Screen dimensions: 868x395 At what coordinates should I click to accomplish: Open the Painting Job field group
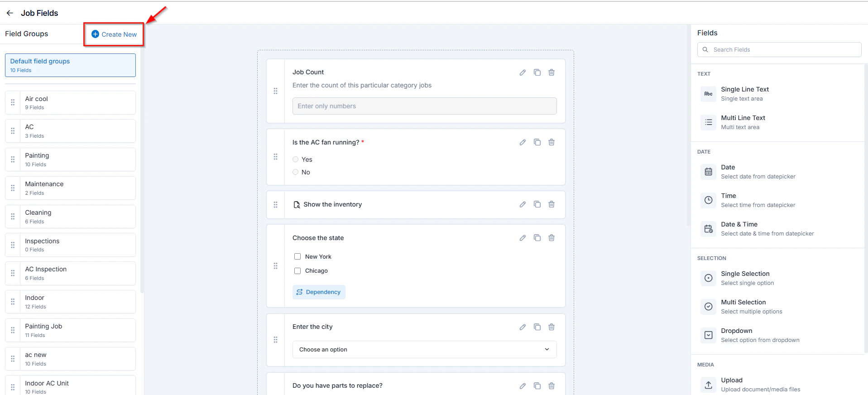click(70, 330)
